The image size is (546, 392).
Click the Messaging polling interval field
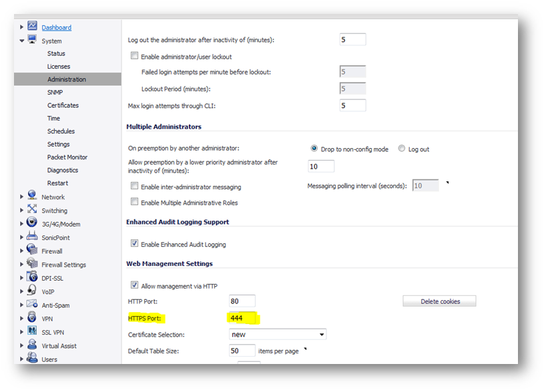click(x=425, y=186)
